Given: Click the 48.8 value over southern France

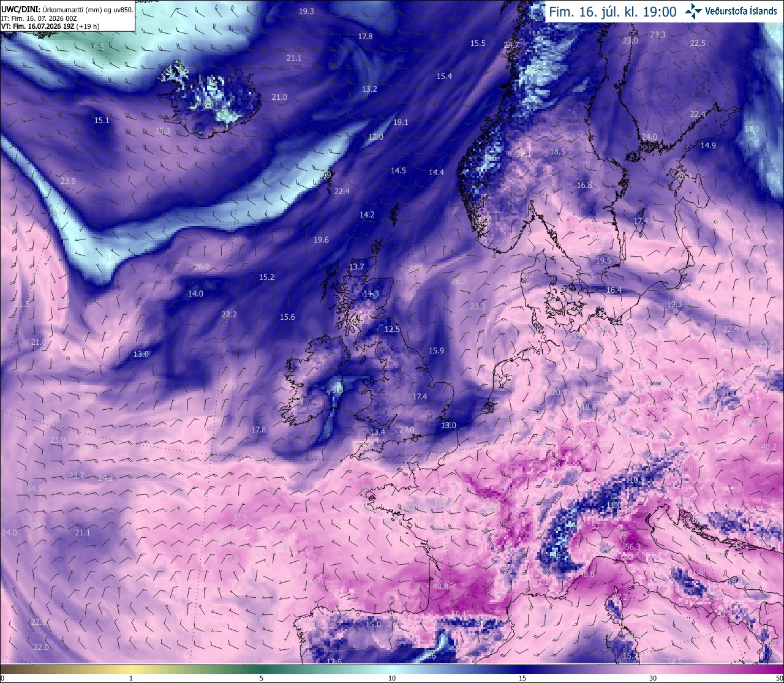Looking at the screenshot, I should pyautogui.click(x=440, y=586).
